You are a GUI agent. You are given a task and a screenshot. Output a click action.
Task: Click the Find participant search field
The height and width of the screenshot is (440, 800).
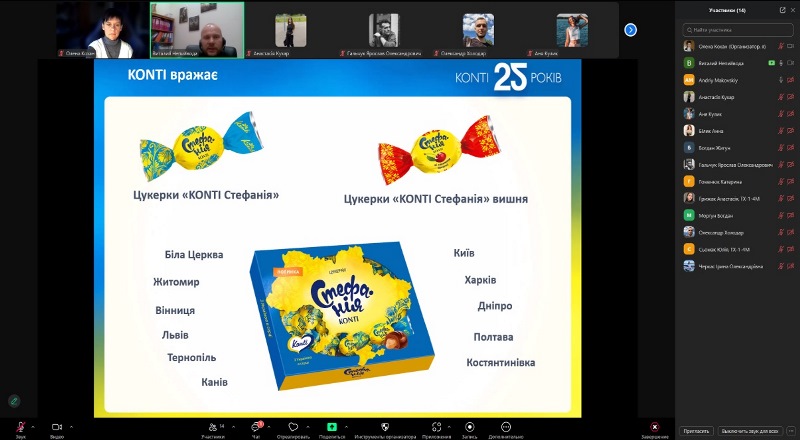tap(738, 30)
